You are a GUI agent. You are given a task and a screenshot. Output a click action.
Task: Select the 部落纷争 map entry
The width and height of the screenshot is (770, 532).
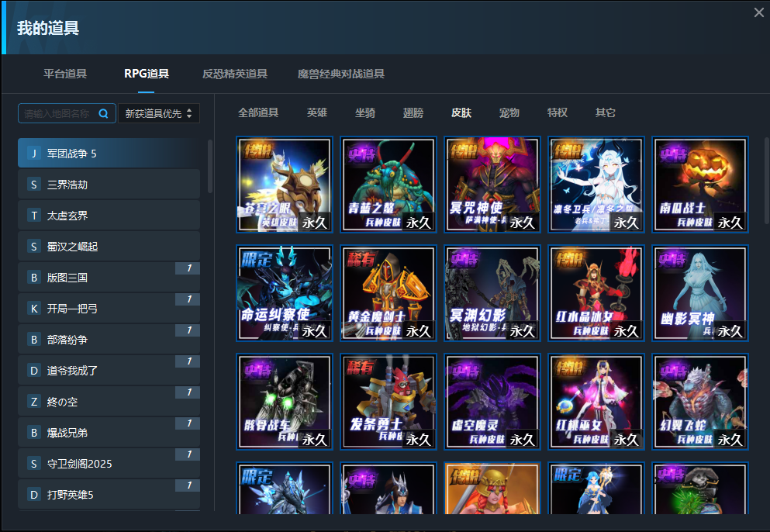109,339
